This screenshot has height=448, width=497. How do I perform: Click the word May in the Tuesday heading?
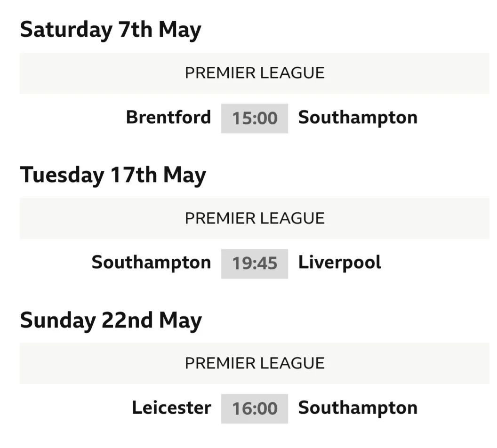pos(184,175)
